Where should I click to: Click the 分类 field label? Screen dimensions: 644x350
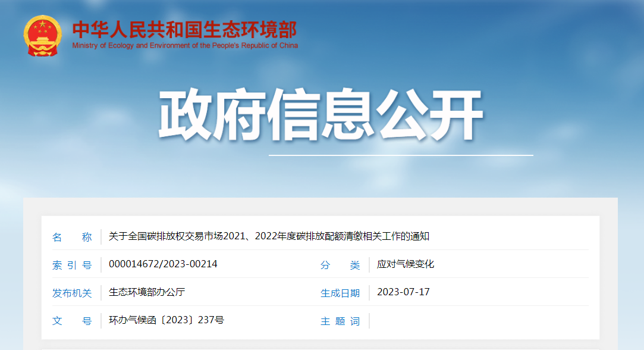click(340, 265)
